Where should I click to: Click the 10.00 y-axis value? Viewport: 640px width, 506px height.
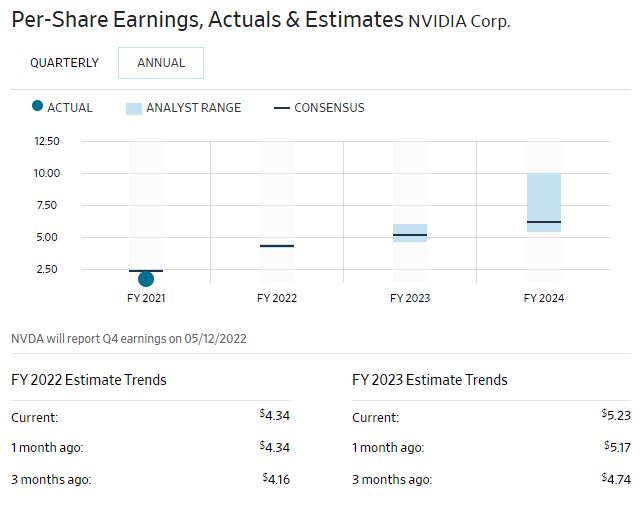point(47,173)
